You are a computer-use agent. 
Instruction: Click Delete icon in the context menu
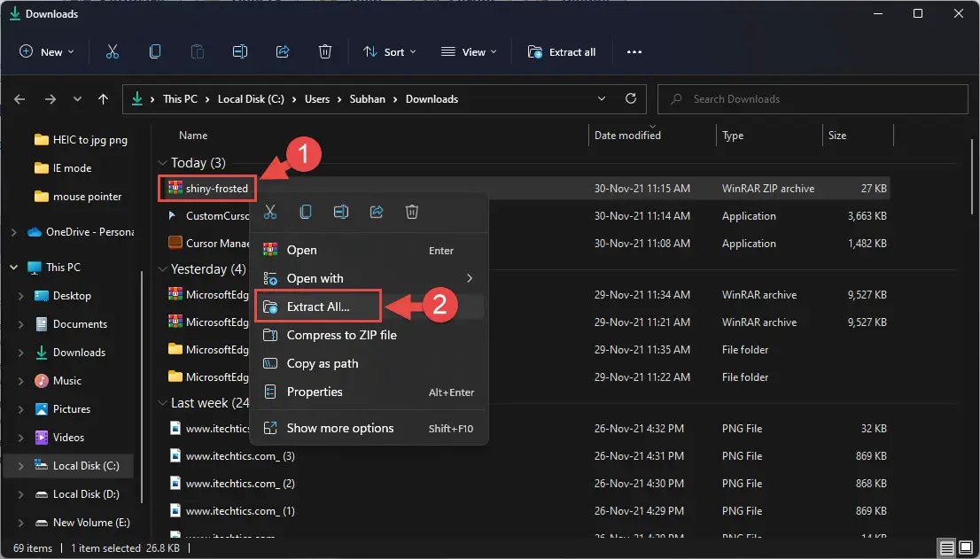tap(412, 213)
